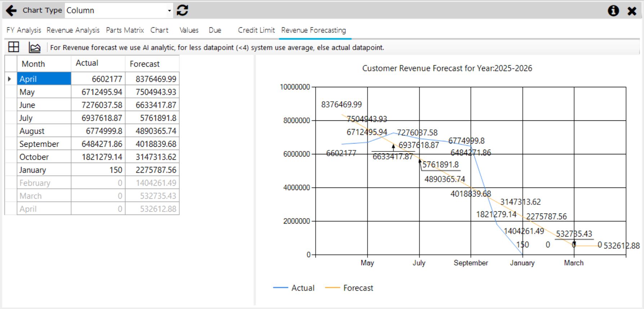
Task: Open the info icon
Action: pos(613,11)
